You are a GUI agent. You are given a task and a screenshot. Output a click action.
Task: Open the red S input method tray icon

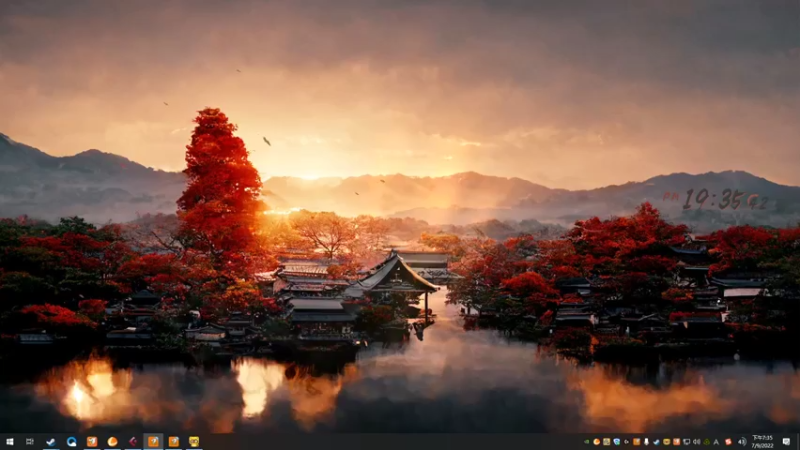[728, 442]
